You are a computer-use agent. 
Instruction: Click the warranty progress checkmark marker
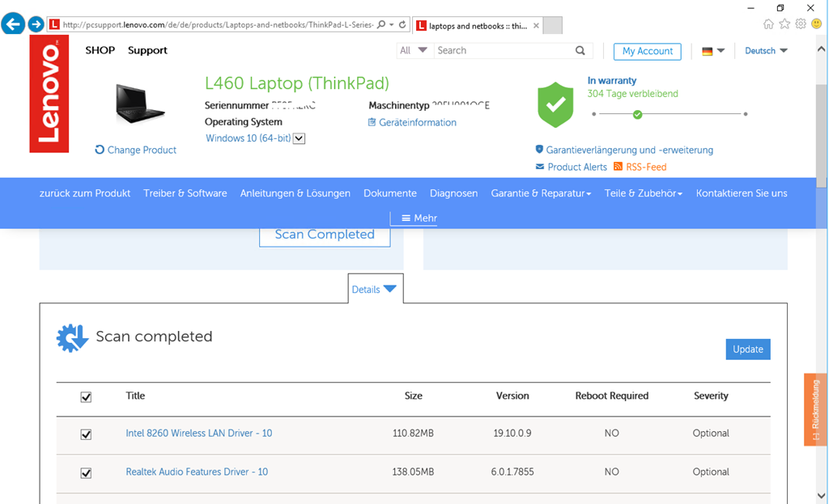point(638,114)
